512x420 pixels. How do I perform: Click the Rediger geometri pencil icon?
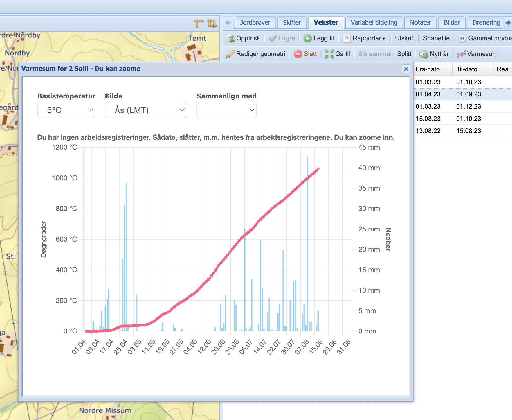coord(230,54)
